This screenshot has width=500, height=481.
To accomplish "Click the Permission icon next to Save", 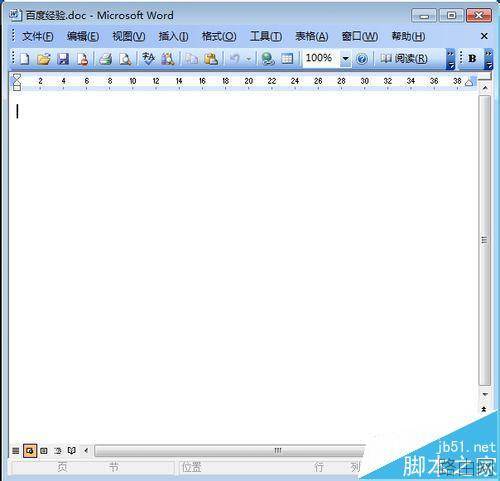I will coord(82,59).
